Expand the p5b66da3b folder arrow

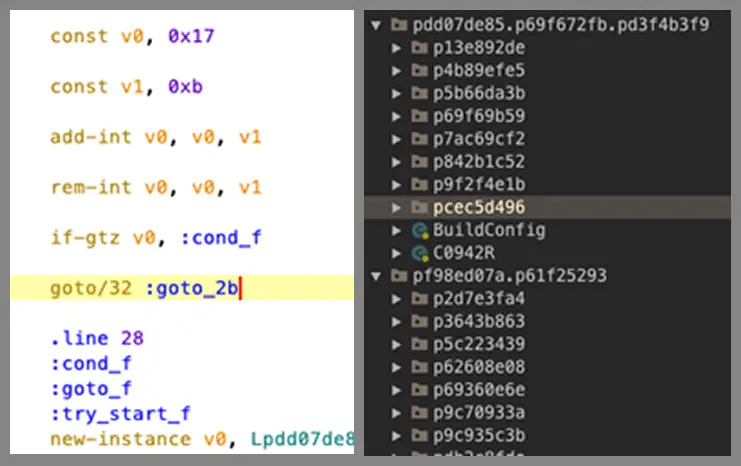pyautogui.click(x=396, y=94)
